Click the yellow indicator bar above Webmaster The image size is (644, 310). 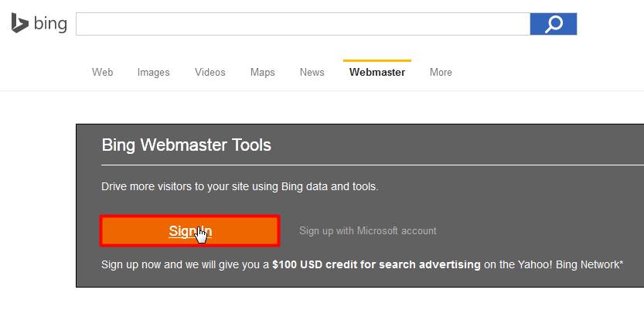[x=377, y=61]
